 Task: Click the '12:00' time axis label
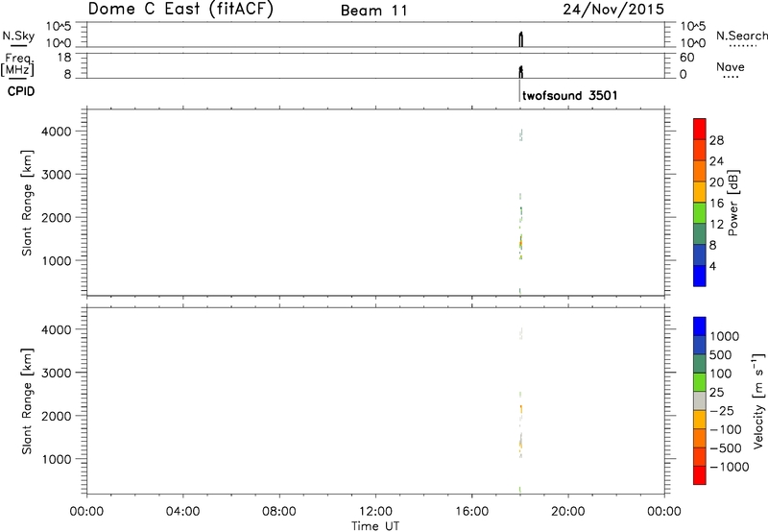(375, 512)
